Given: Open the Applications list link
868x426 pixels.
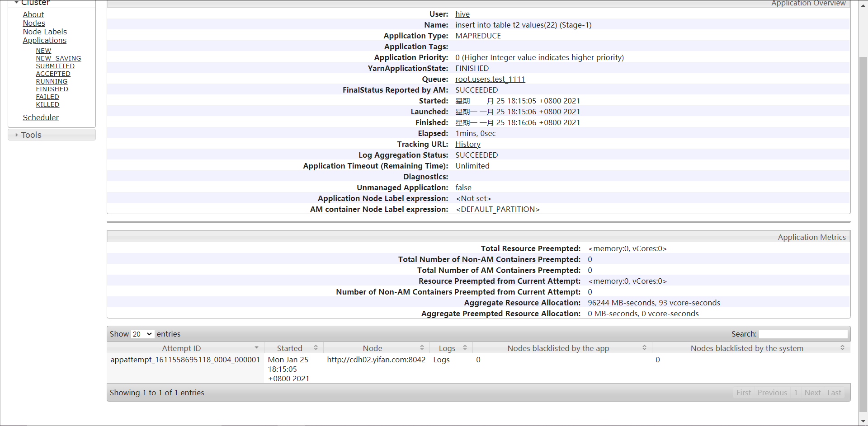Looking at the screenshot, I should (45, 40).
